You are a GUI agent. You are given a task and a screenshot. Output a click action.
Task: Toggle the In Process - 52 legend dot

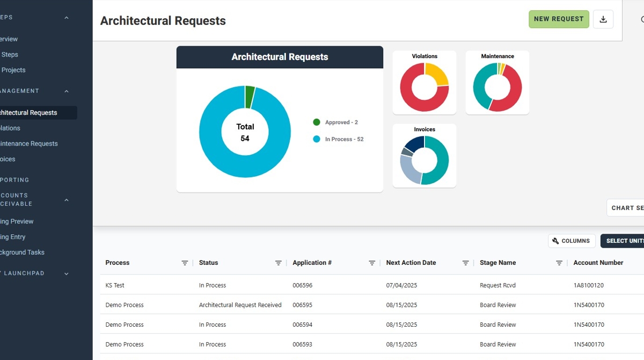(317, 139)
